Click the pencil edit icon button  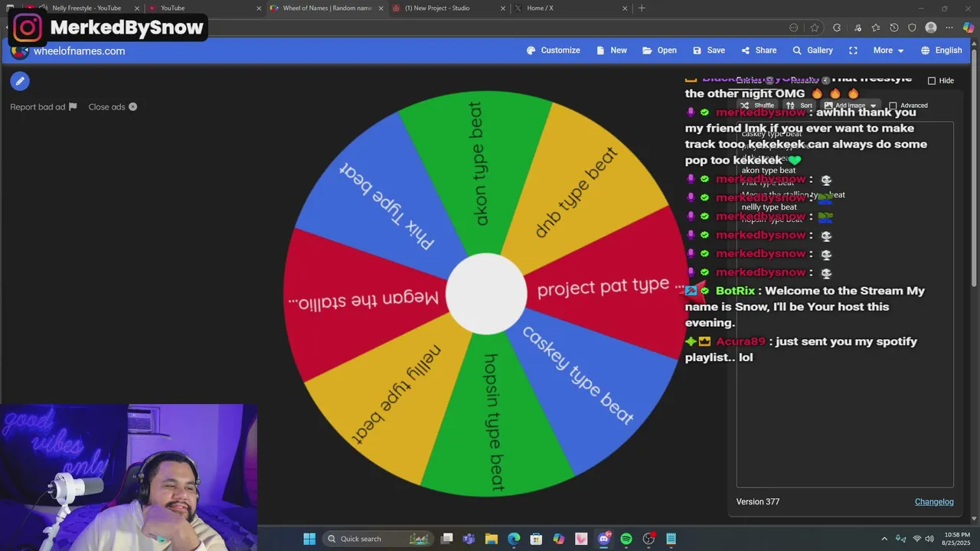(20, 80)
